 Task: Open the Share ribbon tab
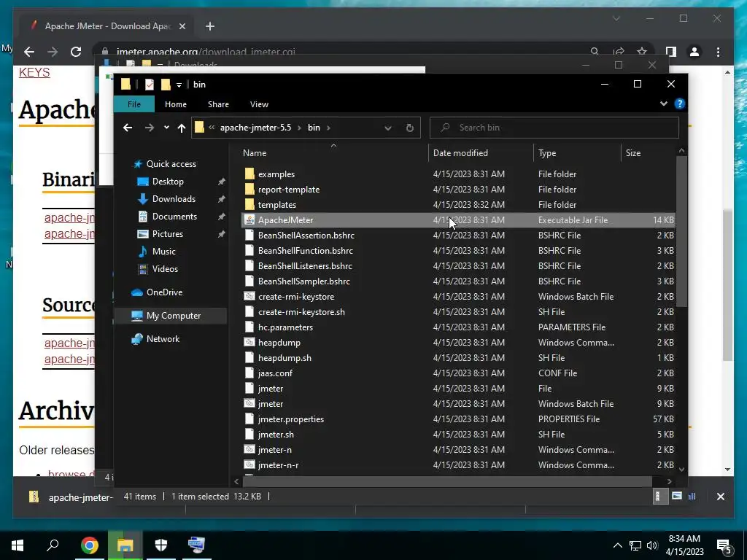(218, 104)
